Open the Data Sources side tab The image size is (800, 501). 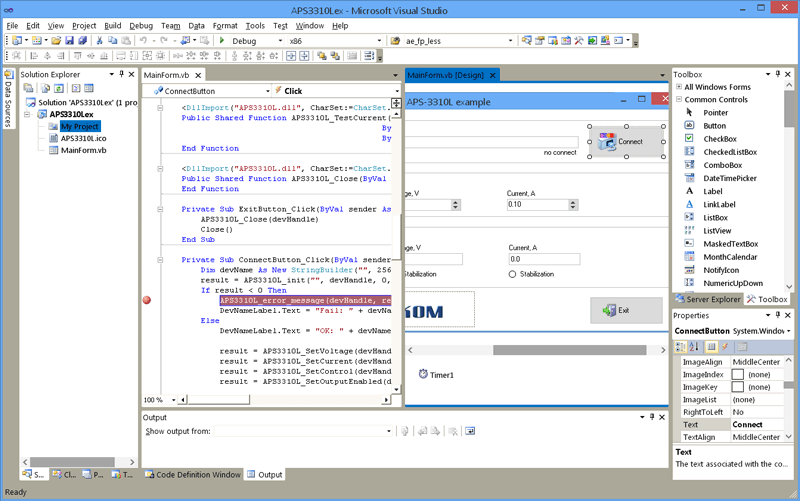click(x=9, y=98)
